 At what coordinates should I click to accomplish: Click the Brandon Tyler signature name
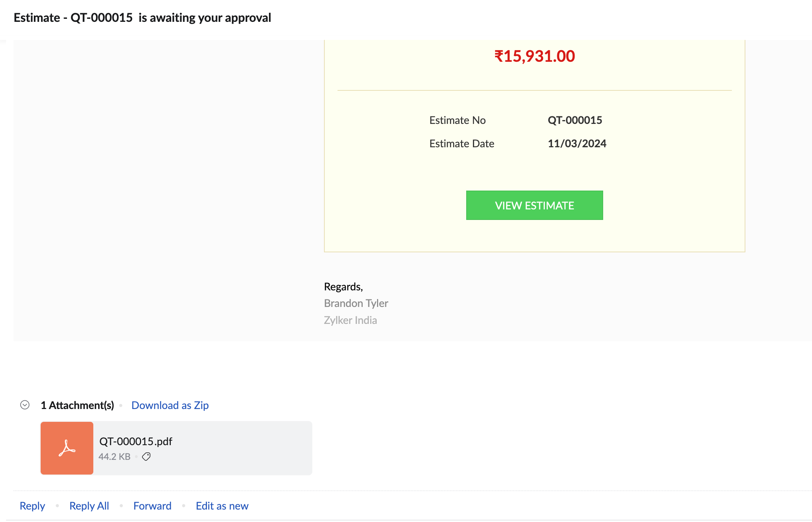[356, 303]
